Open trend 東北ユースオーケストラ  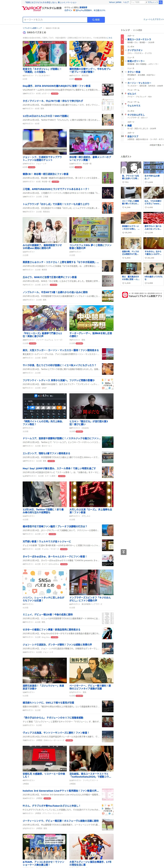point(139,39)
